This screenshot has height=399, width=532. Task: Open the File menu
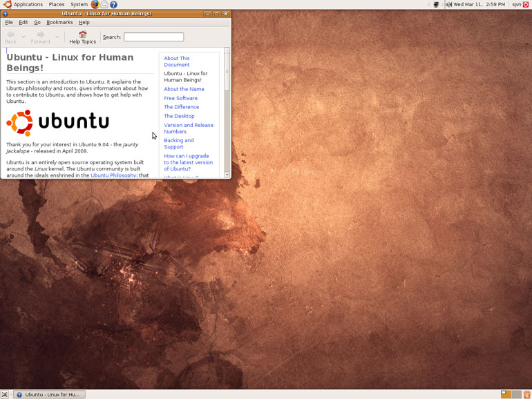point(9,22)
